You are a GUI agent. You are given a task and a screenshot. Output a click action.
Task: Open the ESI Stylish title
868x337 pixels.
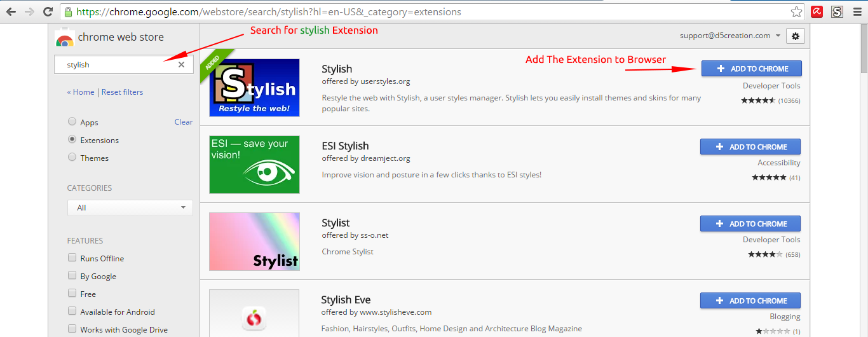tap(345, 146)
